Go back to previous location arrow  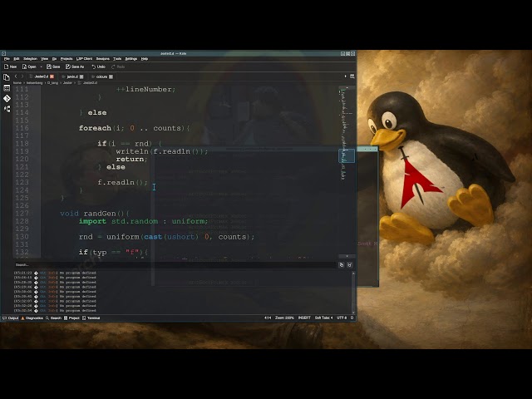(16, 76)
